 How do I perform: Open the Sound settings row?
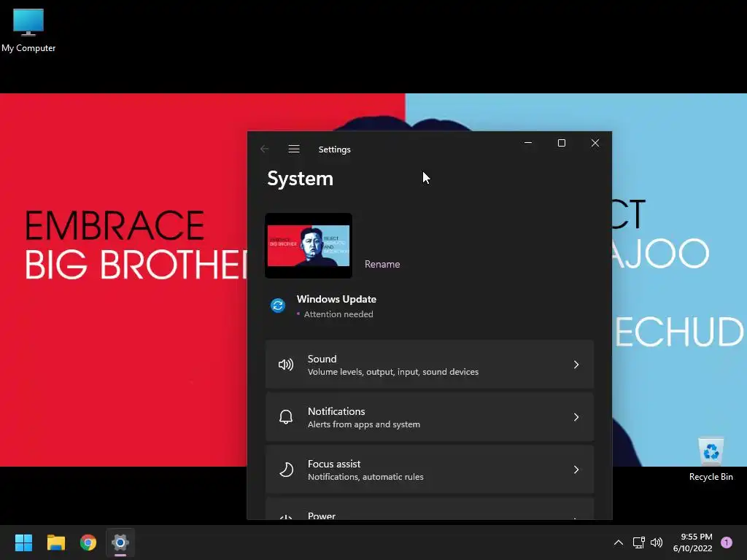pos(430,365)
